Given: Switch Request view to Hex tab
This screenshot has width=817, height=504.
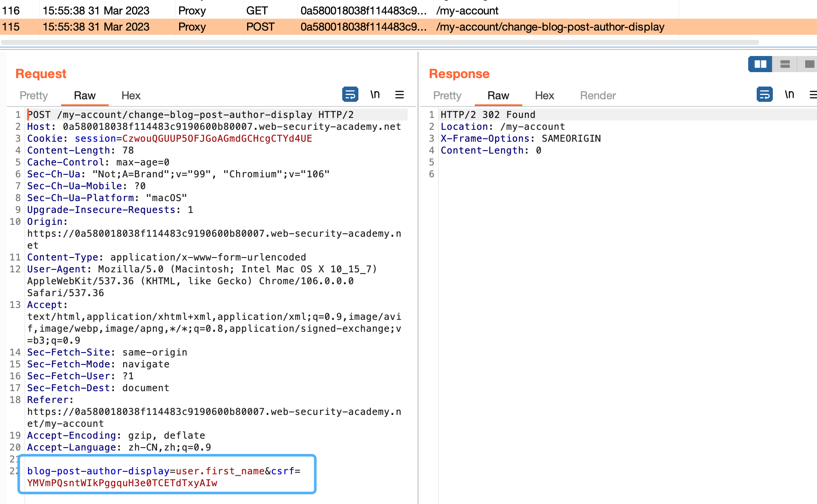Looking at the screenshot, I should (131, 95).
